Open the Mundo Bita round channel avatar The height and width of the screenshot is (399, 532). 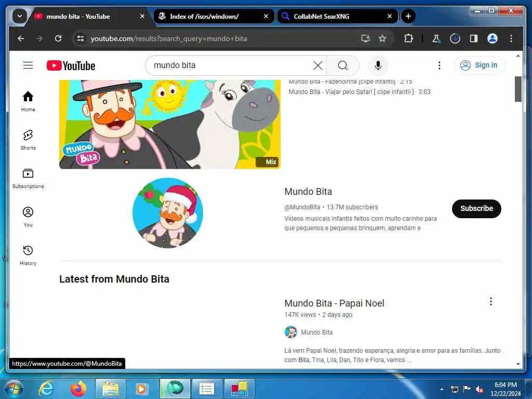[x=168, y=212]
